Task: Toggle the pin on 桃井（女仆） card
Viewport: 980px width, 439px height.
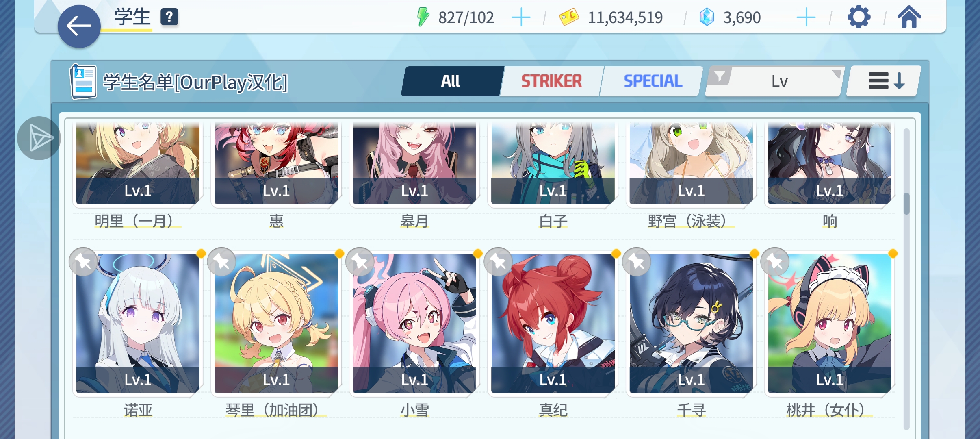Action: click(x=775, y=262)
